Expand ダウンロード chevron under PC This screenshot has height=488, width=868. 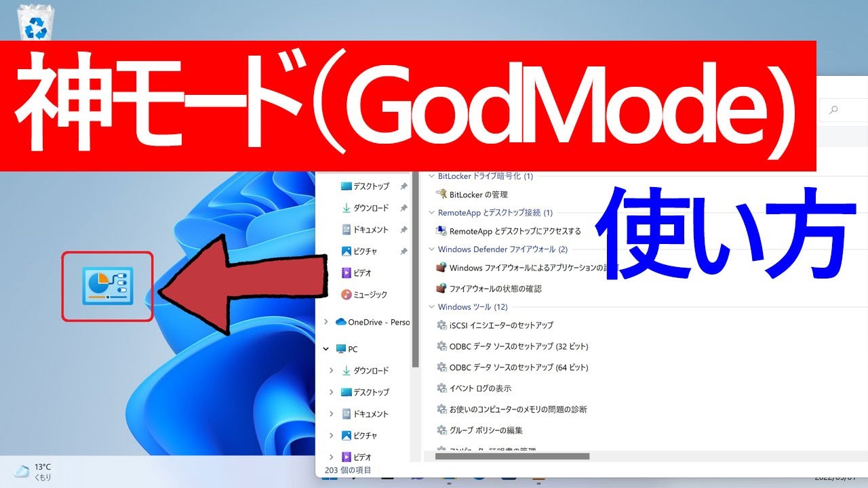(x=332, y=371)
